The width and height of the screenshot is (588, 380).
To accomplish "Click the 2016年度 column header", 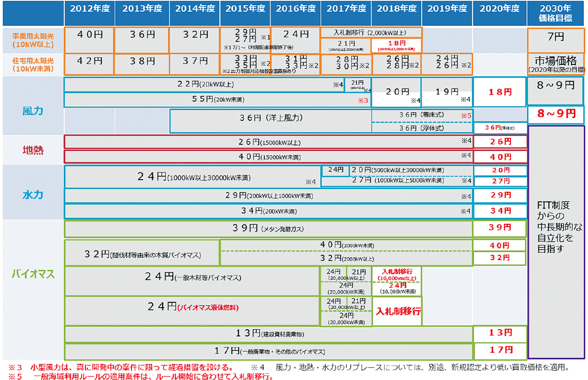I will click(296, 14).
